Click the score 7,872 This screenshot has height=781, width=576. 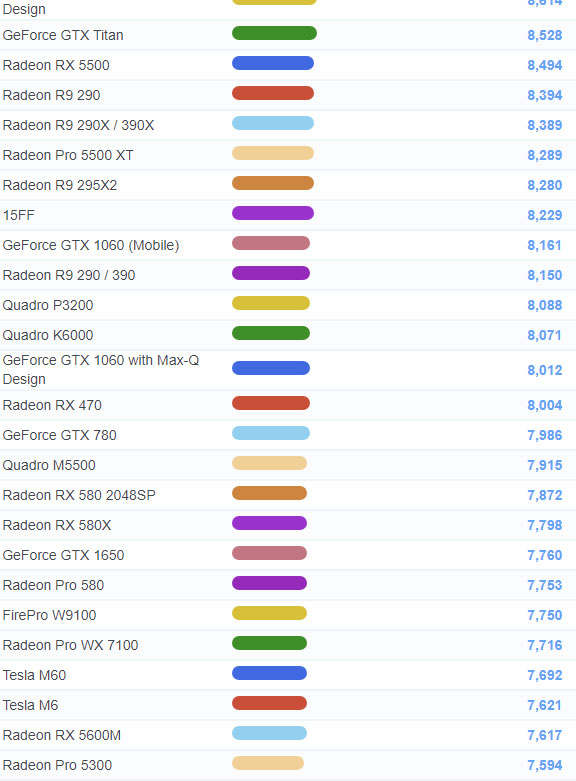pos(545,495)
